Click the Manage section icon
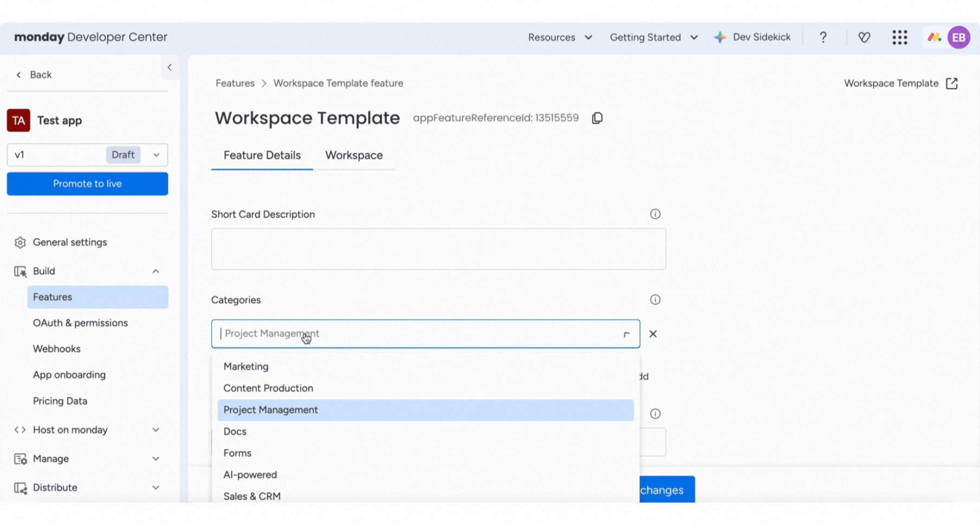 [20, 459]
